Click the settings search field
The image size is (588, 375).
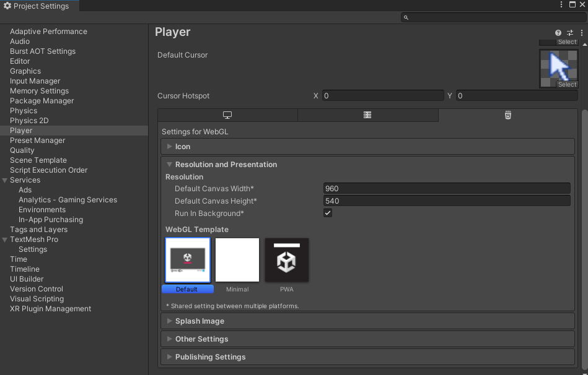click(493, 17)
